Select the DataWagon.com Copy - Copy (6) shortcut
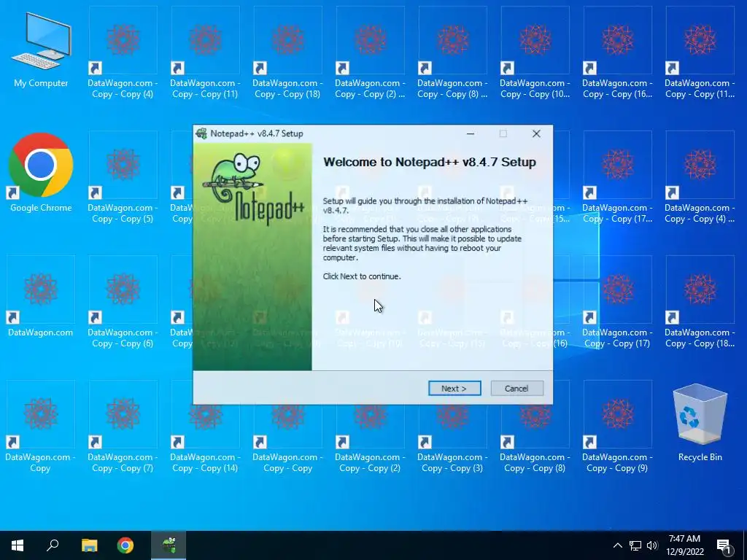 pyautogui.click(x=123, y=302)
